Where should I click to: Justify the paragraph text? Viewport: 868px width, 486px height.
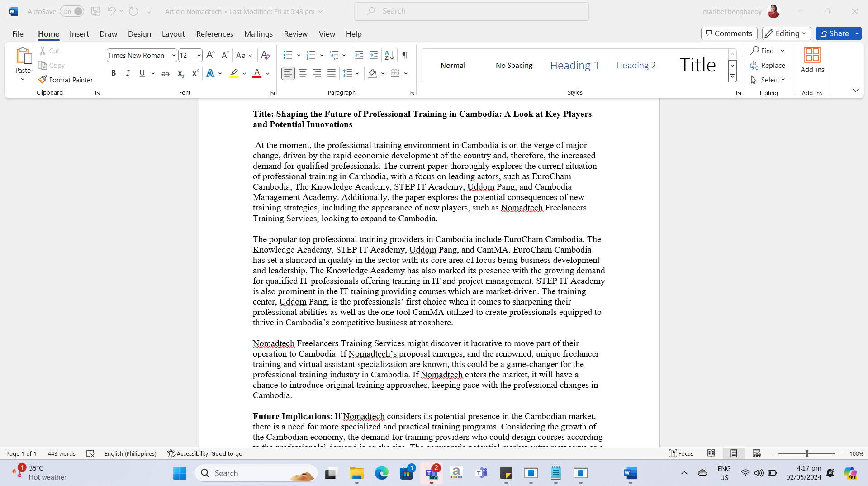(332, 73)
